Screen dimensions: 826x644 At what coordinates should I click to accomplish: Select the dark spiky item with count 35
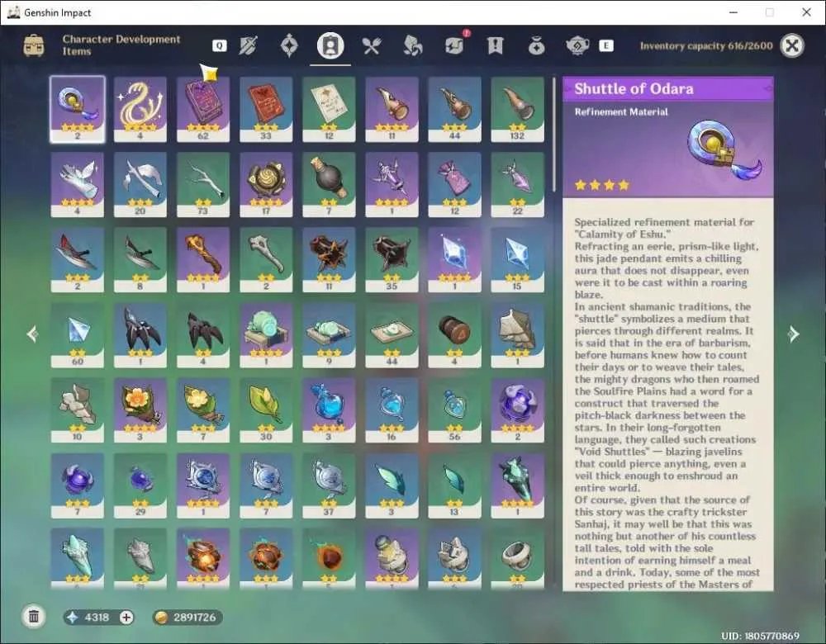tap(392, 260)
